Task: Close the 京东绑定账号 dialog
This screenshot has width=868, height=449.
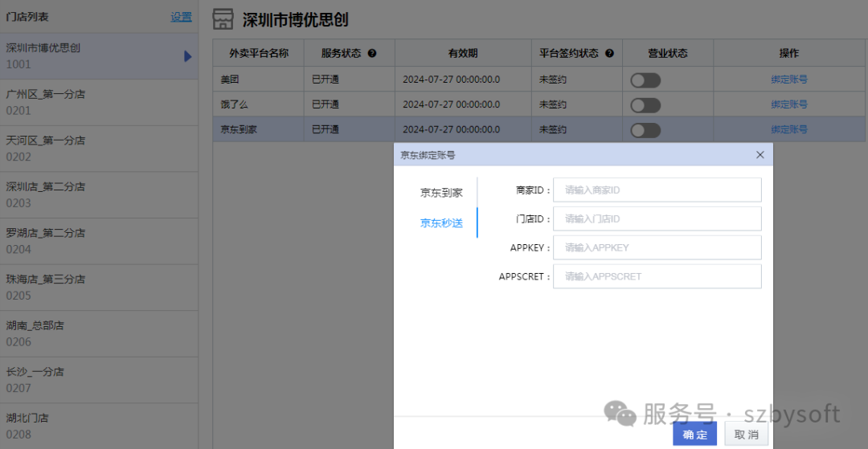Action: coord(760,155)
